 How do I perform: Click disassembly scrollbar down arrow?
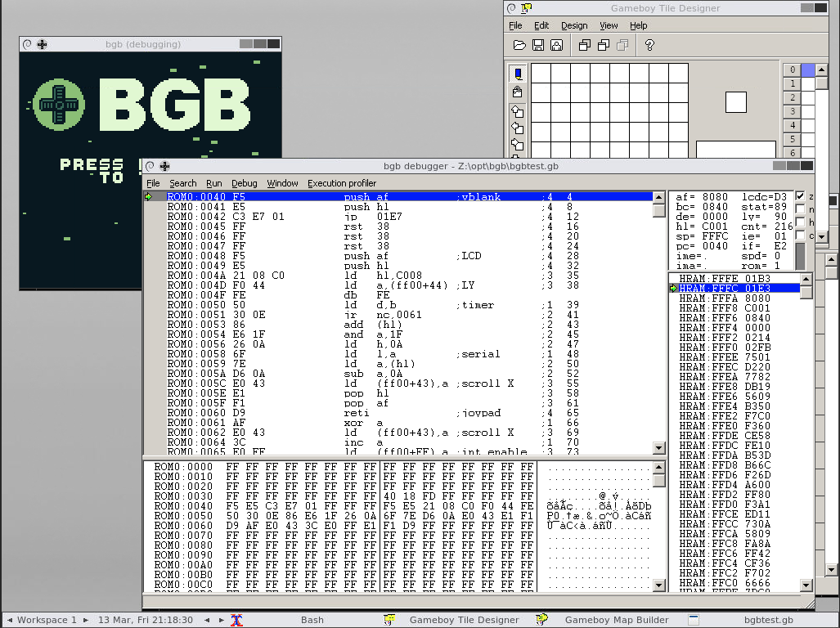click(x=659, y=447)
